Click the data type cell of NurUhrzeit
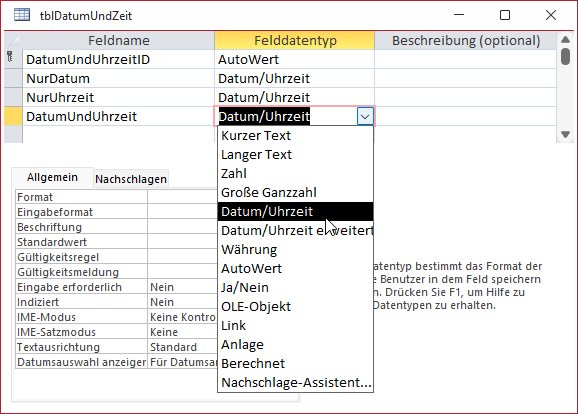Image resolution: width=578 pixels, height=414 pixels. click(295, 97)
